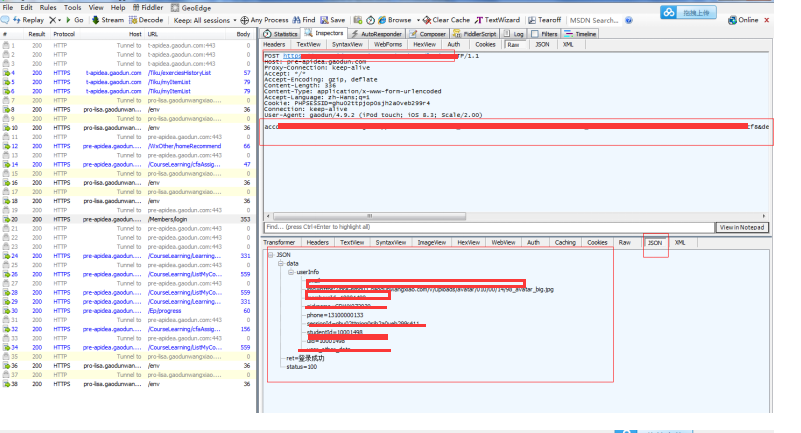Select request Raw inspector tab

click(x=513, y=44)
